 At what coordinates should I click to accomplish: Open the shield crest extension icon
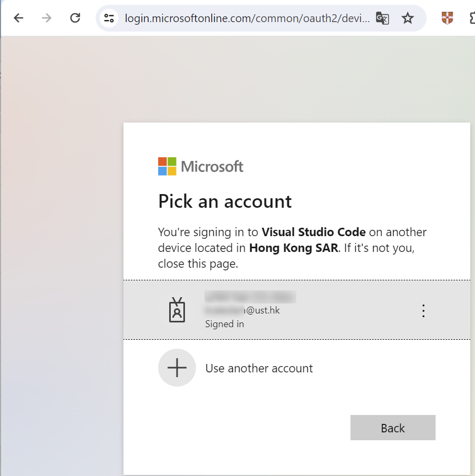point(447,18)
